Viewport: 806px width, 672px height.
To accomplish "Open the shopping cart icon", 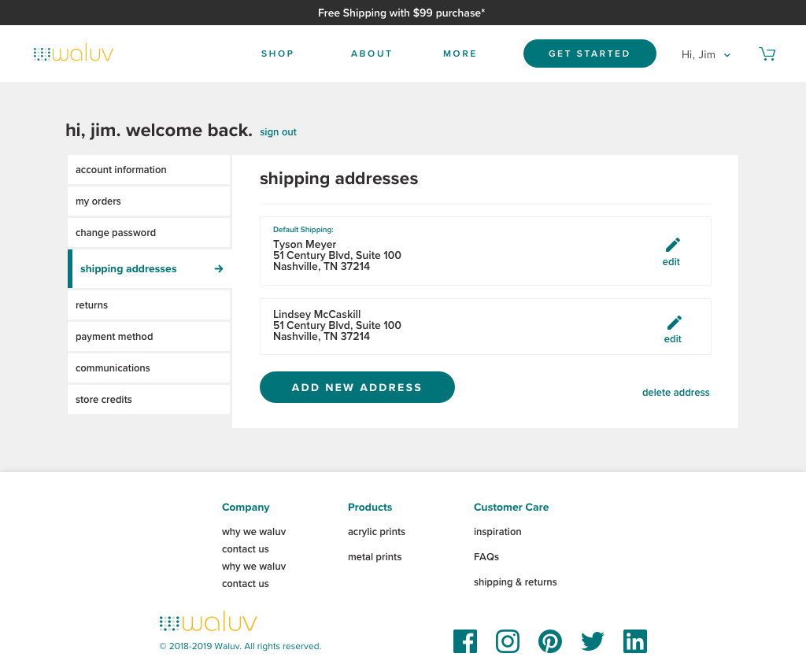I will click(767, 54).
